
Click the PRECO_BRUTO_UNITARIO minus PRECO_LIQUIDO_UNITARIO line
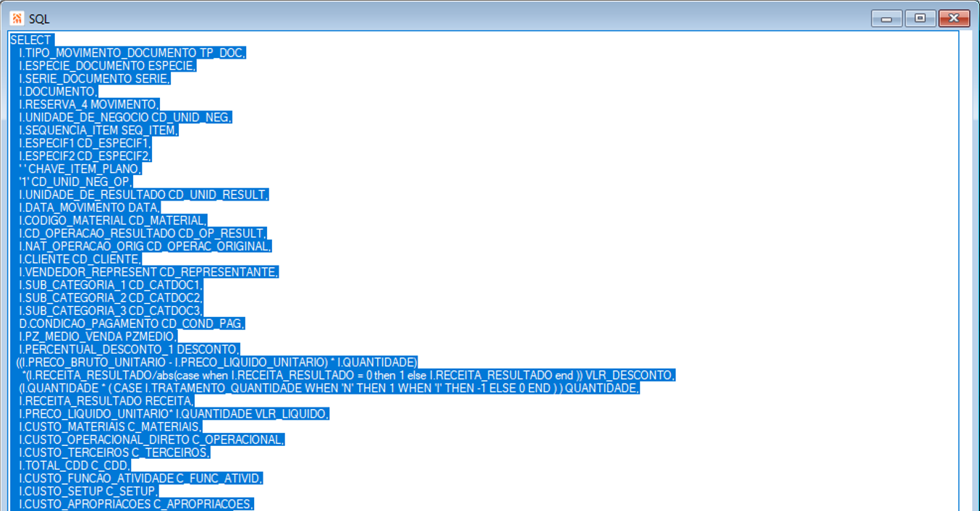[217, 362]
